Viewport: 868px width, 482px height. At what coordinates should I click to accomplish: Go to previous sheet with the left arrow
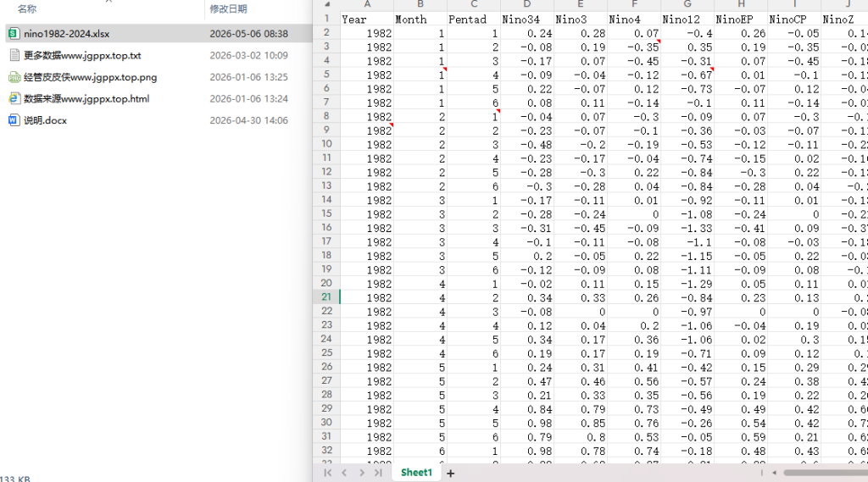pos(344,473)
